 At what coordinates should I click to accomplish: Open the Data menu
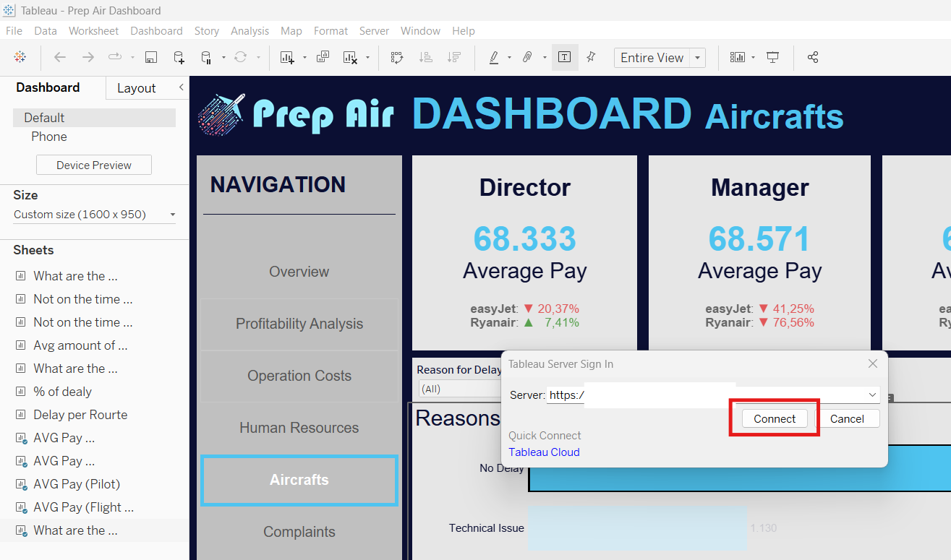(x=46, y=31)
